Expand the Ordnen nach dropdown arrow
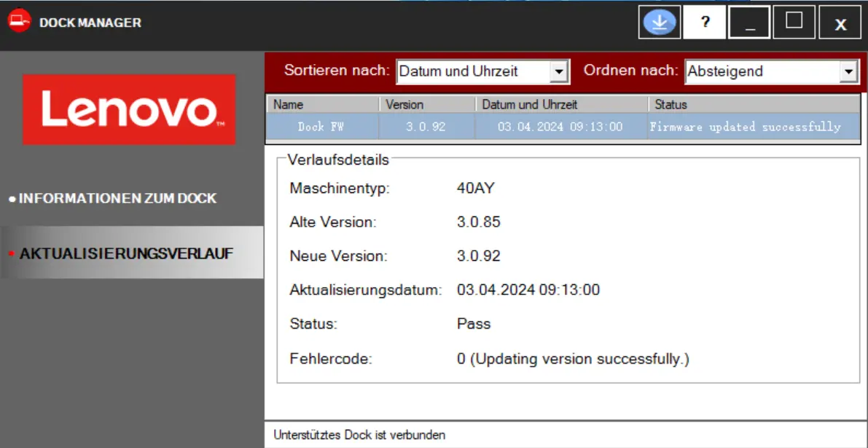The height and width of the screenshot is (448, 868). point(848,71)
